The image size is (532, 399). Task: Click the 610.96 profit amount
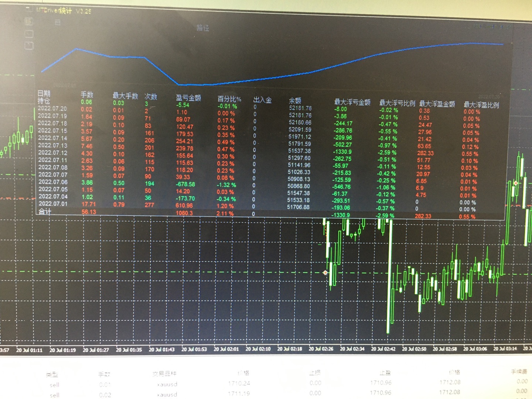click(184, 205)
